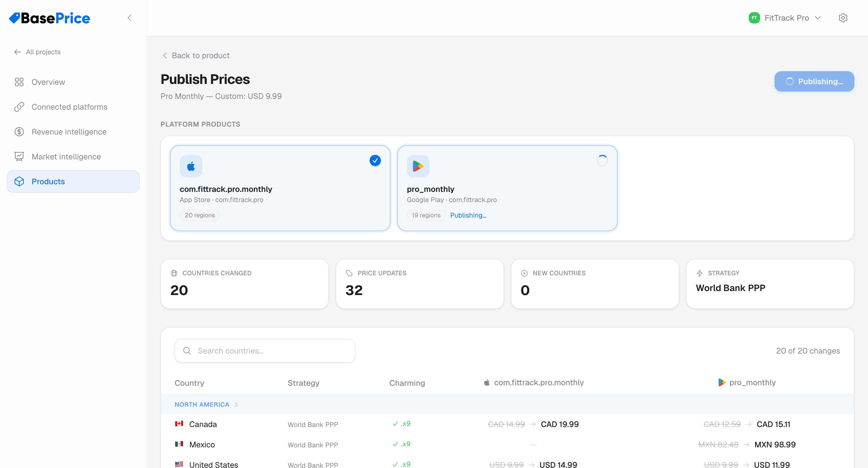Click the BasePrice logo
The width and height of the screenshot is (868, 468).
tap(49, 18)
